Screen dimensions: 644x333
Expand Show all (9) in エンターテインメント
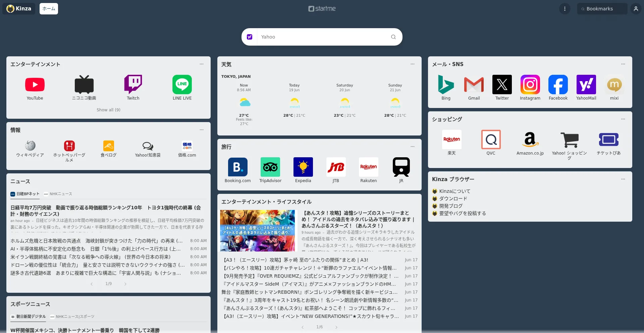click(x=108, y=110)
